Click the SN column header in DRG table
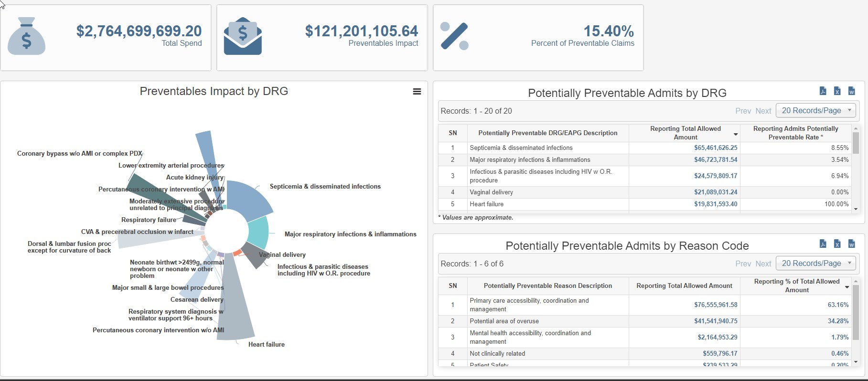The width and height of the screenshot is (868, 381). click(x=453, y=133)
